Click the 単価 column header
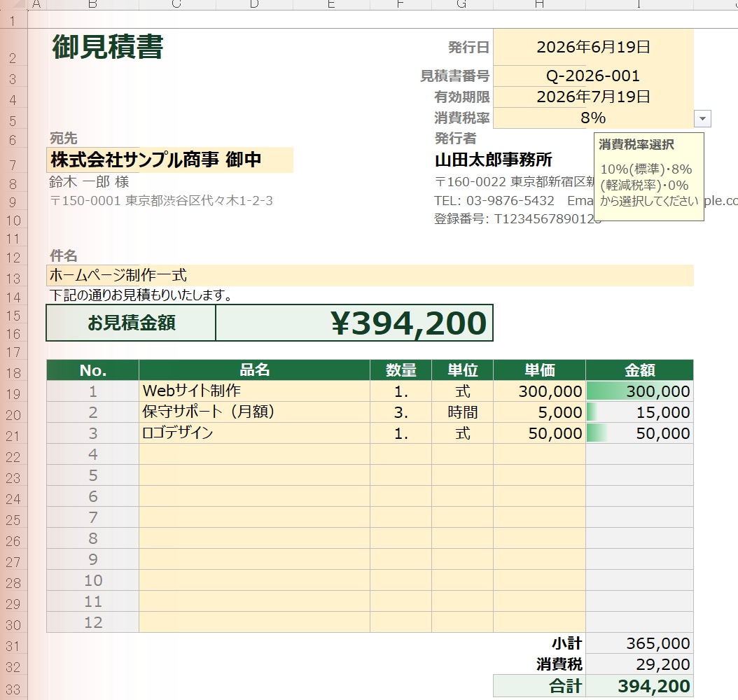The image size is (738, 700). (x=539, y=370)
